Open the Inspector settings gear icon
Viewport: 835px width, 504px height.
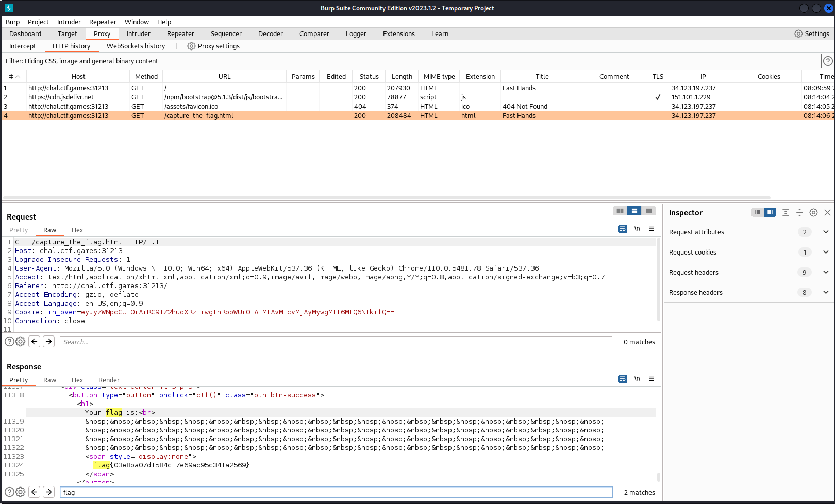(x=813, y=212)
